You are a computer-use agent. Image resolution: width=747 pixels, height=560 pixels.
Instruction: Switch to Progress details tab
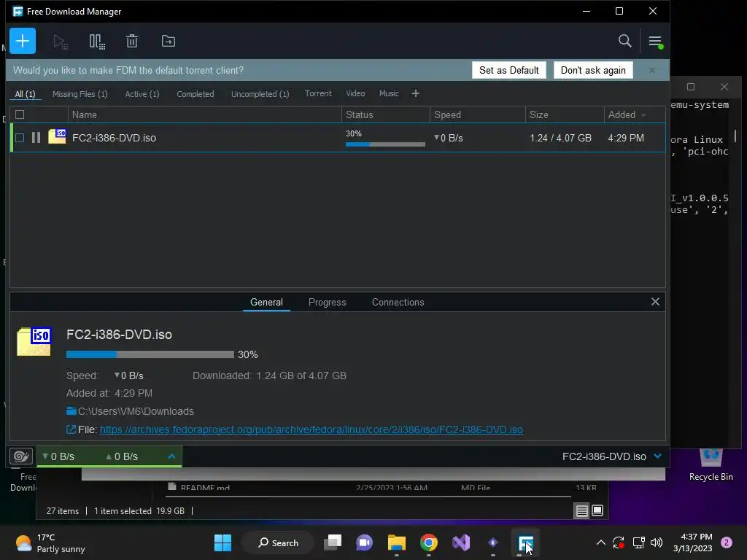tap(328, 302)
